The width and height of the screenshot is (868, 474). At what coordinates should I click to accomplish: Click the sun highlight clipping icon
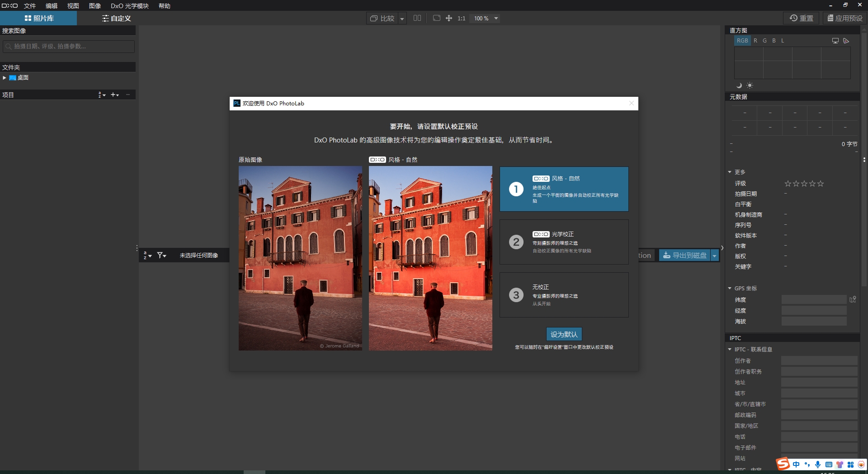point(750,85)
